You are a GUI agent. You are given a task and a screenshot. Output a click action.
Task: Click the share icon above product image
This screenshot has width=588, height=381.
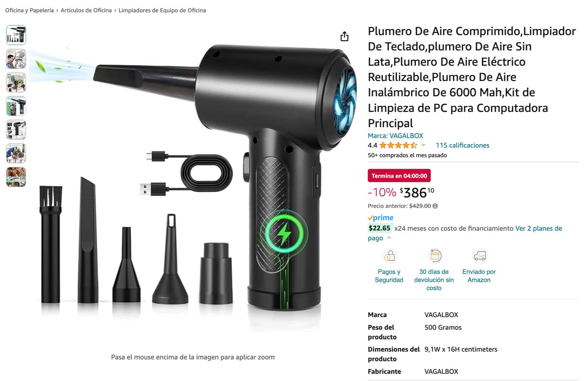[344, 36]
